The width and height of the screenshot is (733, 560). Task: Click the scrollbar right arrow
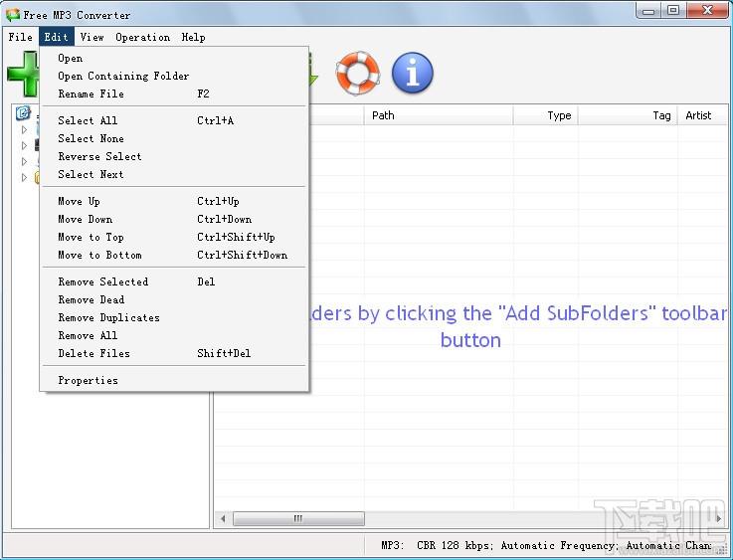coord(719,518)
